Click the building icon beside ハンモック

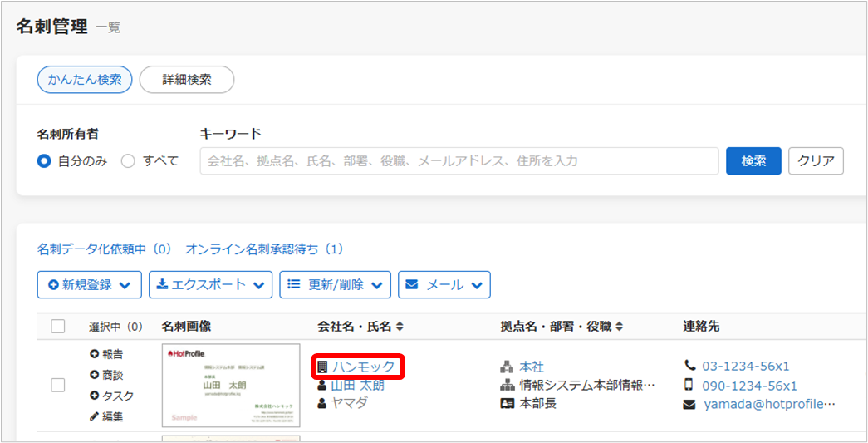[x=322, y=367]
